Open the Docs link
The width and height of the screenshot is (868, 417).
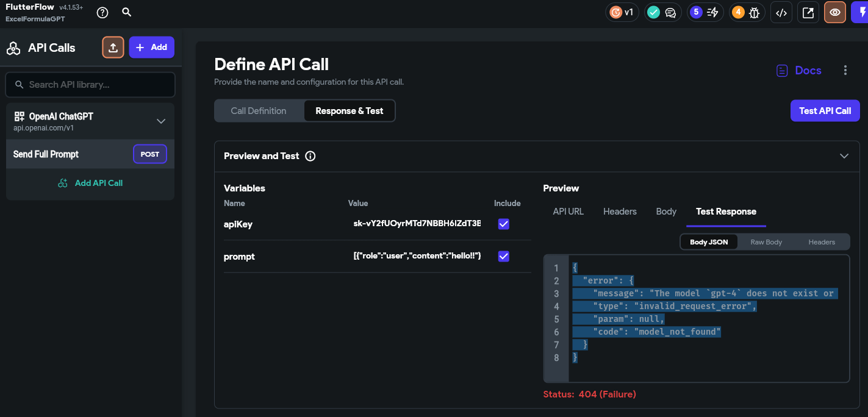(808, 71)
